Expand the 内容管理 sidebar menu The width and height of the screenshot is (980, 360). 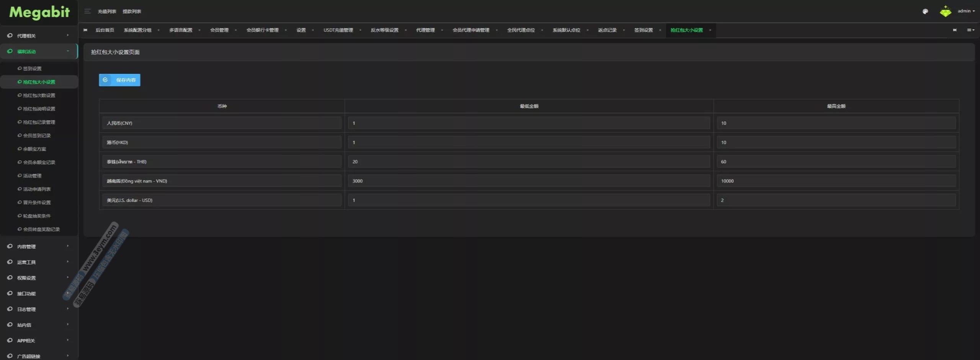[x=38, y=246]
